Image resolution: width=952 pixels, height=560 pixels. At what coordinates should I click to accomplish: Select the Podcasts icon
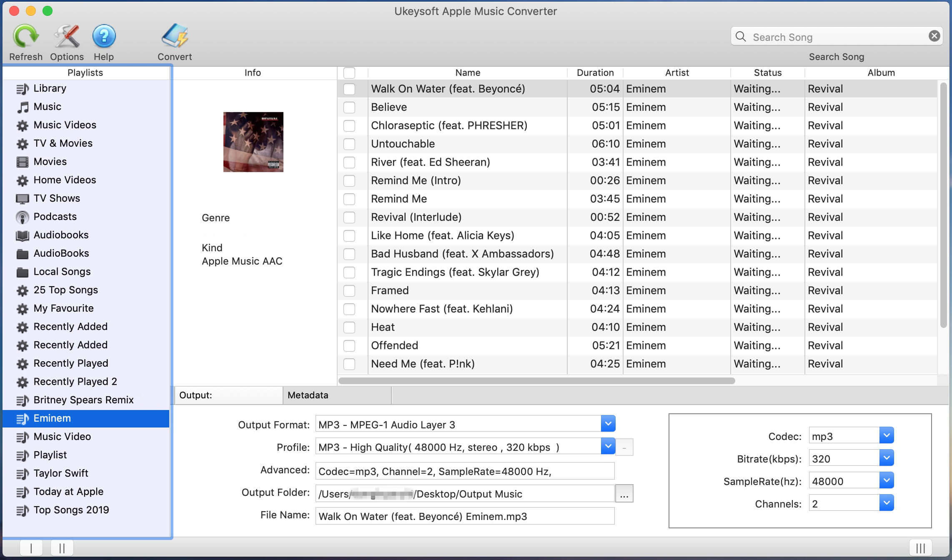[23, 217]
